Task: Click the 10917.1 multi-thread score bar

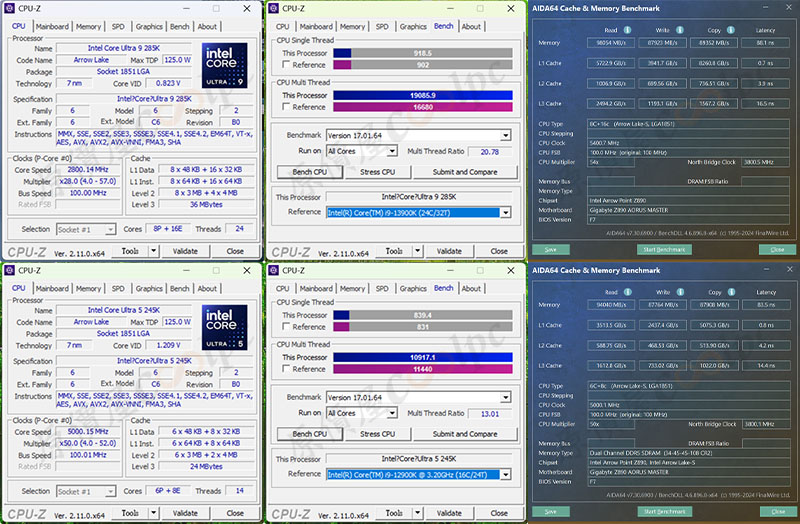Action: coord(423,357)
